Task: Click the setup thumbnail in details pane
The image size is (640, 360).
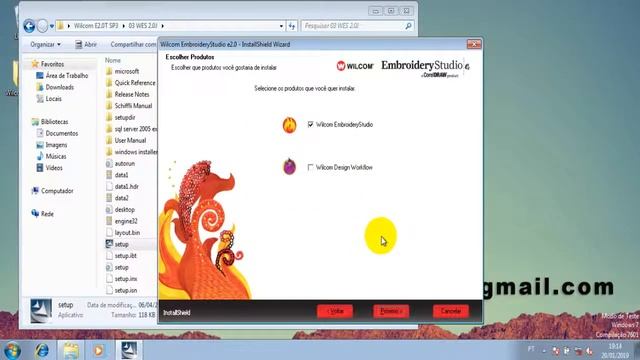Action: click(x=41, y=311)
